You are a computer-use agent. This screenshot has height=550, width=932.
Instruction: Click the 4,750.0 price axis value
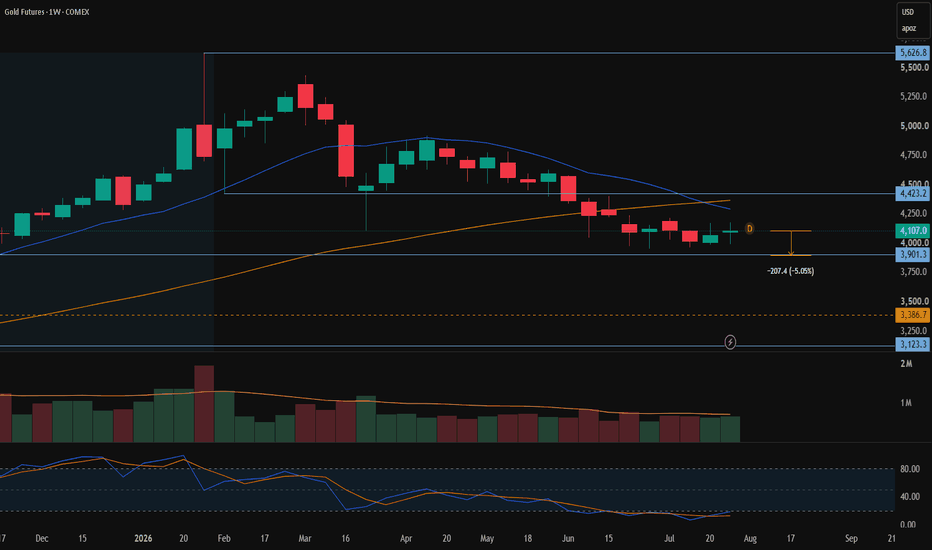[914, 155]
